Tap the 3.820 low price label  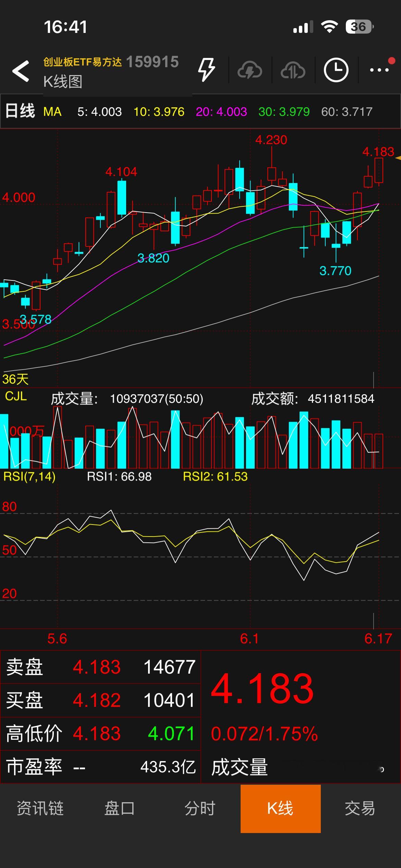click(x=153, y=258)
